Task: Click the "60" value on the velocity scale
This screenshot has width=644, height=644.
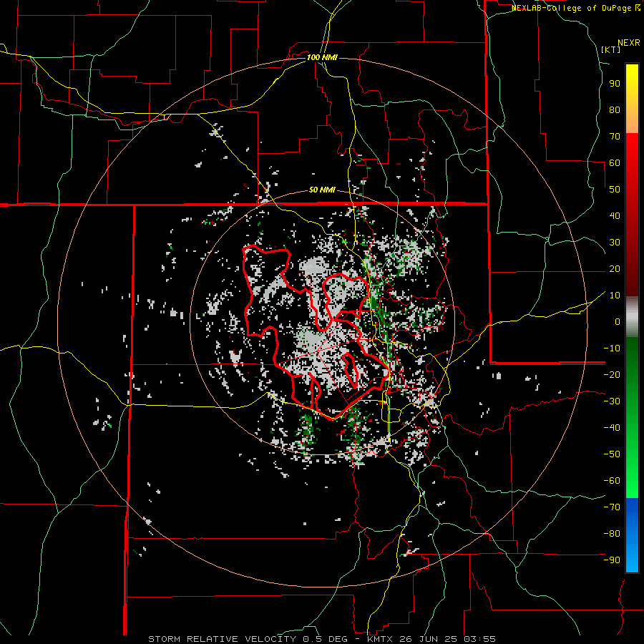Action: 615,163
